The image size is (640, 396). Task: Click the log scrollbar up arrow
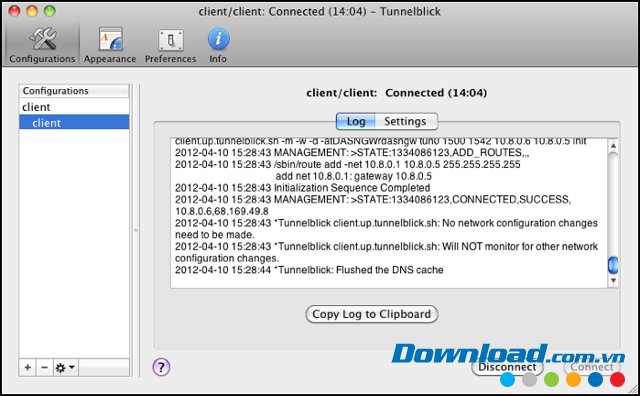[613, 145]
